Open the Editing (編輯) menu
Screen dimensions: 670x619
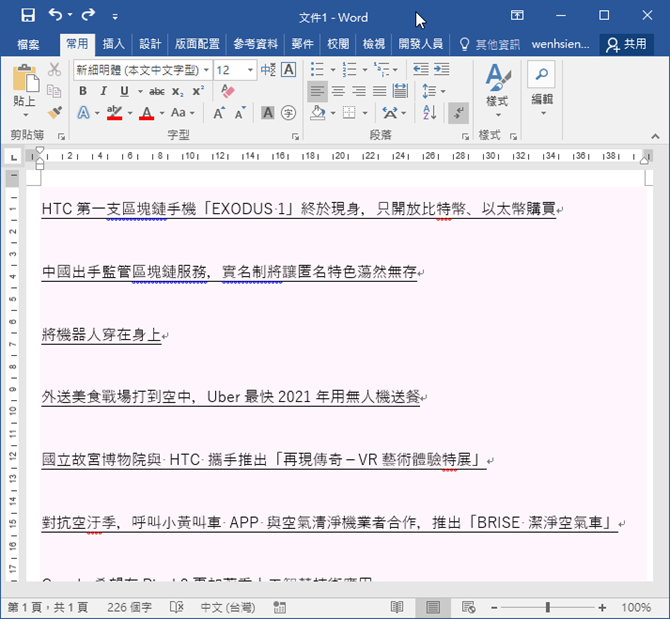point(542,89)
